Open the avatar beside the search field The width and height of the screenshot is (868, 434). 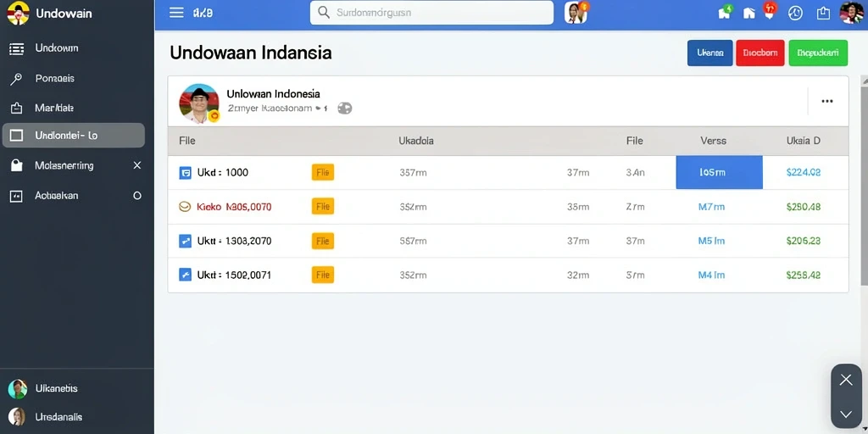point(576,12)
